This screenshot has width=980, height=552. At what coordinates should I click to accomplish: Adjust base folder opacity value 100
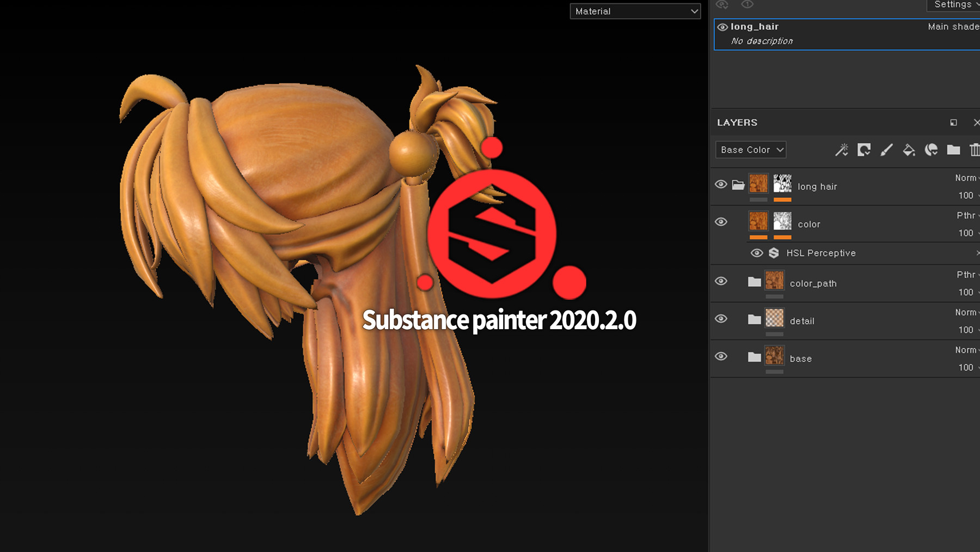pos(967,368)
